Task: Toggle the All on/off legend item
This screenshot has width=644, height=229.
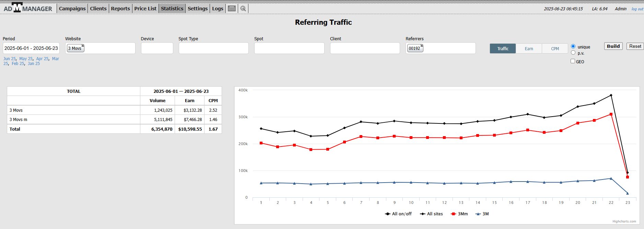Action: click(x=398, y=214)
